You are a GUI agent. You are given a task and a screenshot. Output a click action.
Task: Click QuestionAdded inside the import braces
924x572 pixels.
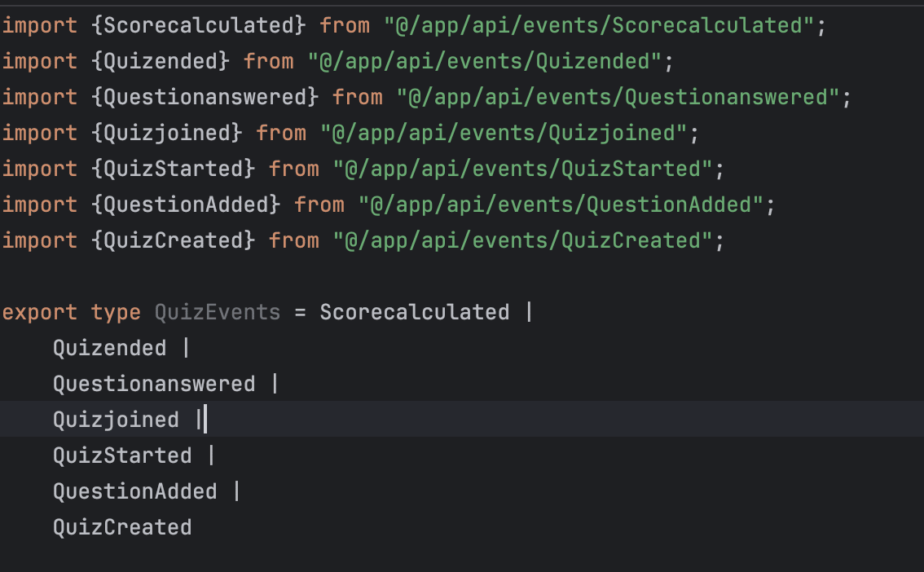click(186, 205)
